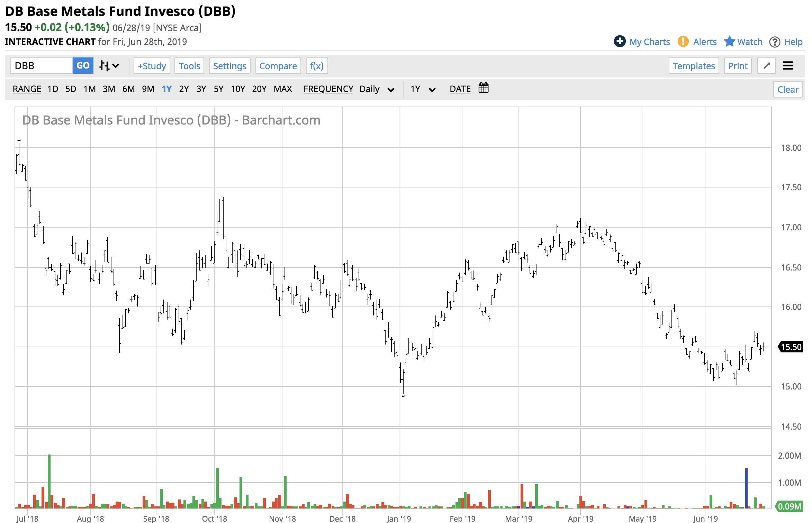The height and width of the screenshot is (523, 812).
Task: Switch range to MAX
Action: pyautogui.click(x=282, y=89)
